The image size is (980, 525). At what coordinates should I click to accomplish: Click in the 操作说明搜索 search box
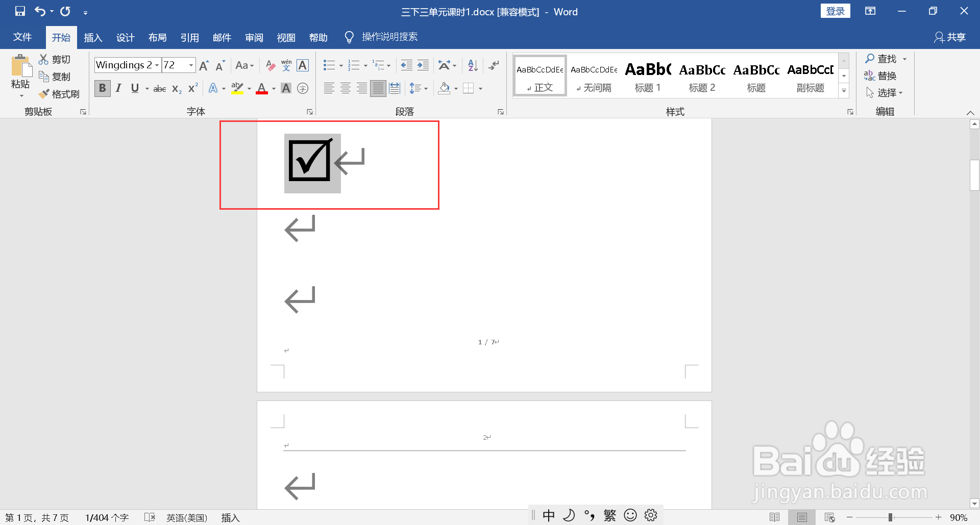coord(390,37)
